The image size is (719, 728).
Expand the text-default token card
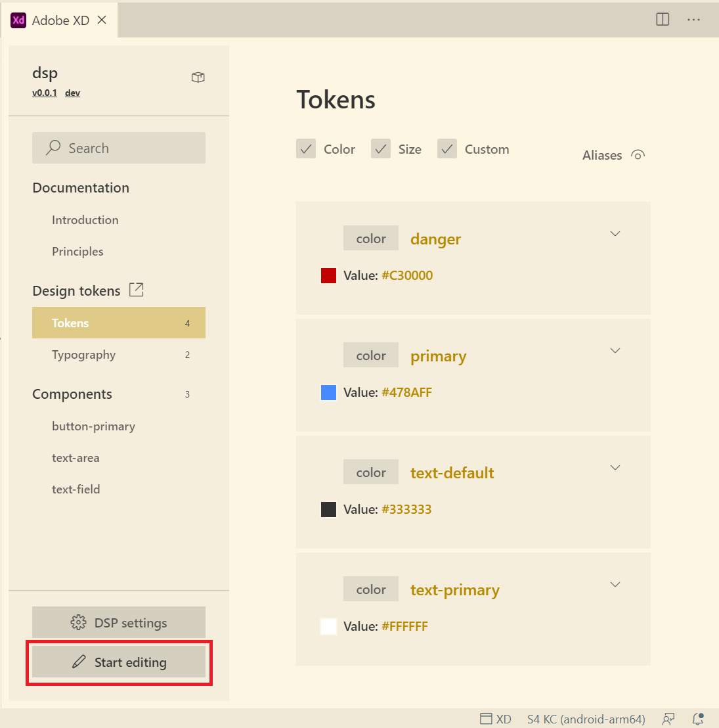tap(615, 468)
